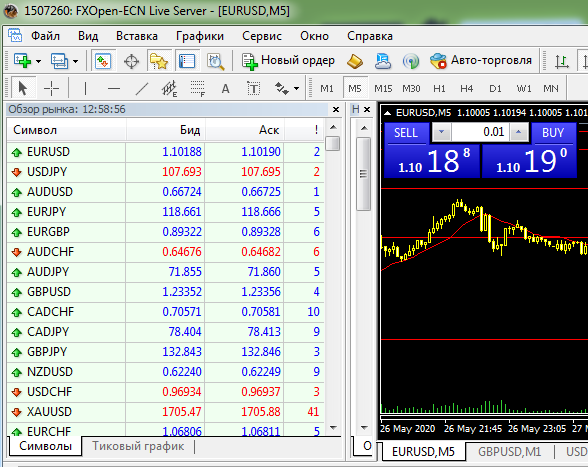Switch to bar chart icon
The height and width of the screenshot is (467, 588).
click(562, 61)
